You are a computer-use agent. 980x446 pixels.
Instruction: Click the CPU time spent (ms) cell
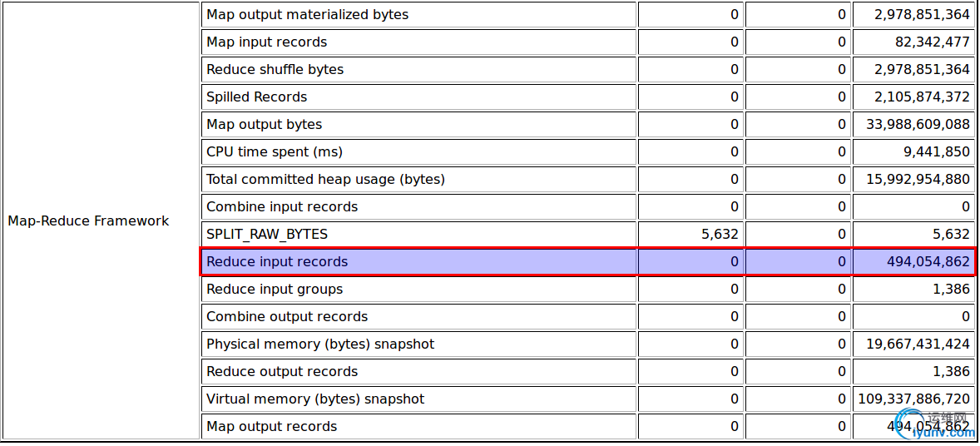(x=418, y=152)
